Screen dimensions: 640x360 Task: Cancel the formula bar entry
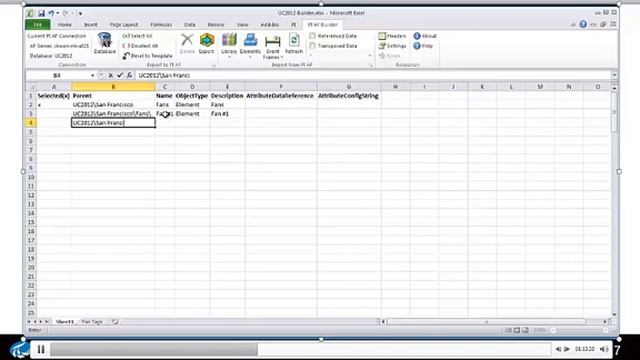pos(111,75)
